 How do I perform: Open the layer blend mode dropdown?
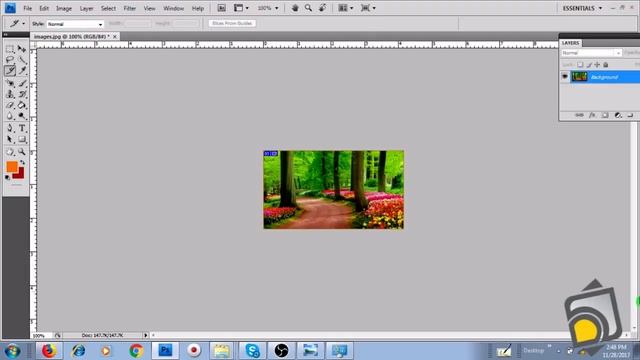click(591, 53)
